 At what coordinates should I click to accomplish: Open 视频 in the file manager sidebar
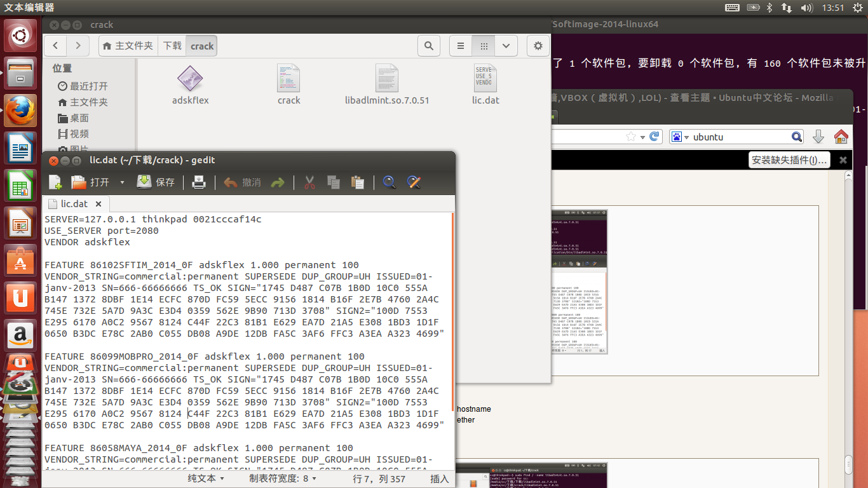point(73,134)
